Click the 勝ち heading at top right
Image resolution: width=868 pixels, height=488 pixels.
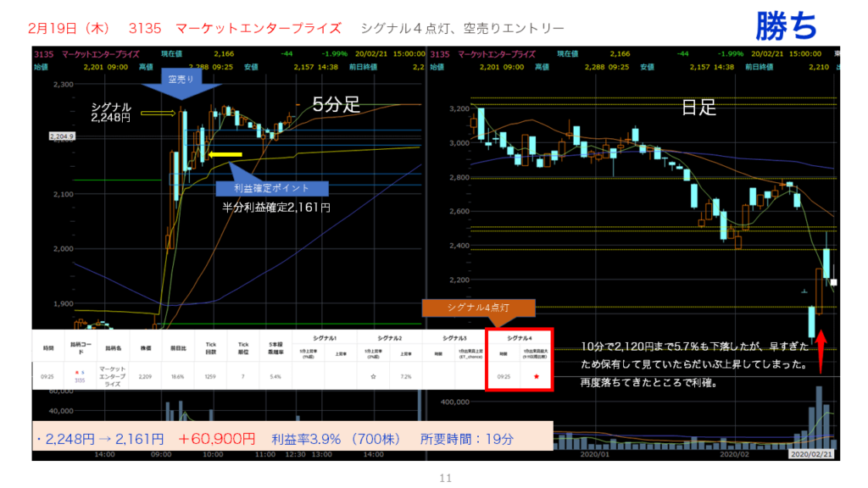pyautogui.click(x=786, y=25)
